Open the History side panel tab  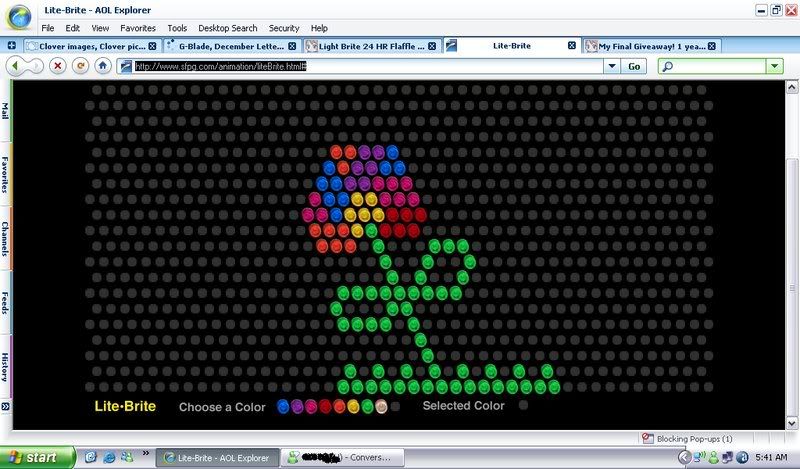tap(5, 366)
